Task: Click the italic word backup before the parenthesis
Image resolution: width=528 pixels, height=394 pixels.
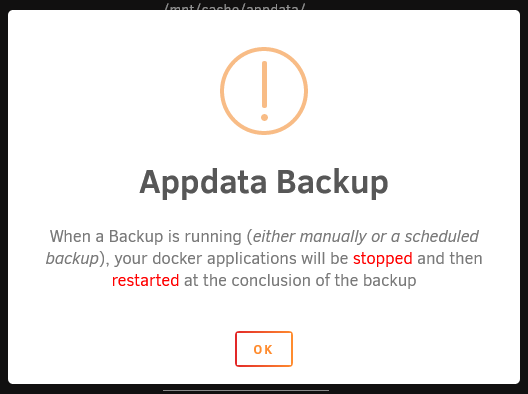Action: point(72,259)
